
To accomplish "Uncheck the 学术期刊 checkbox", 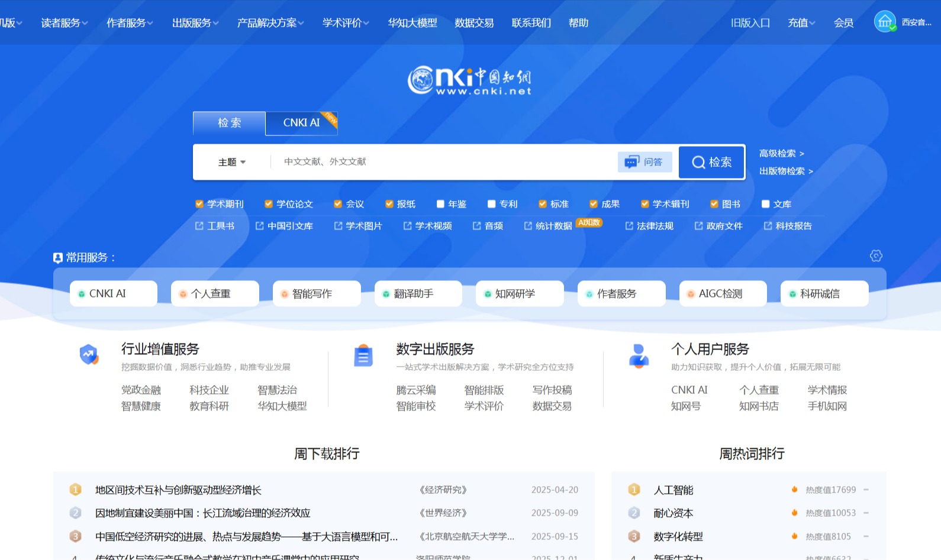I will point(199,204).
